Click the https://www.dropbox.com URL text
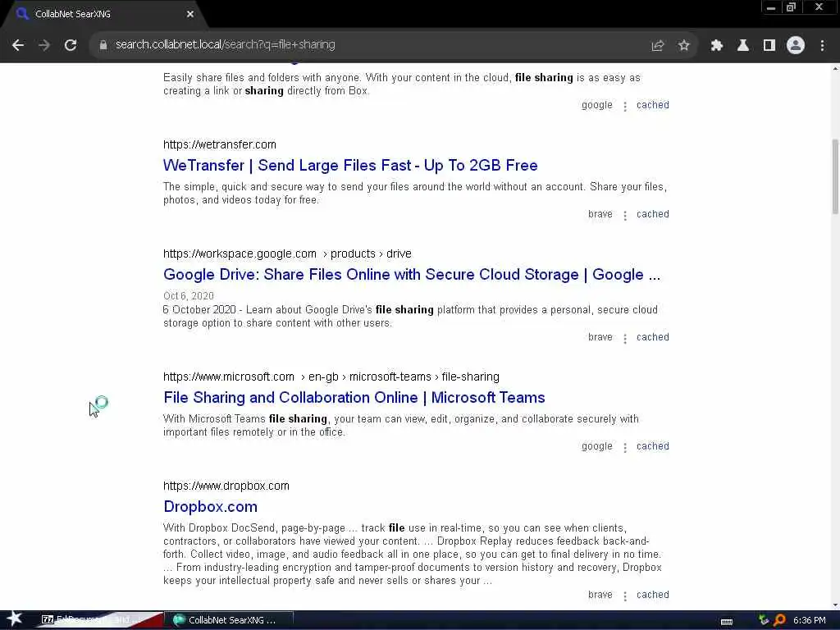This screenshot has width=840, height=630. click(226, 486)
